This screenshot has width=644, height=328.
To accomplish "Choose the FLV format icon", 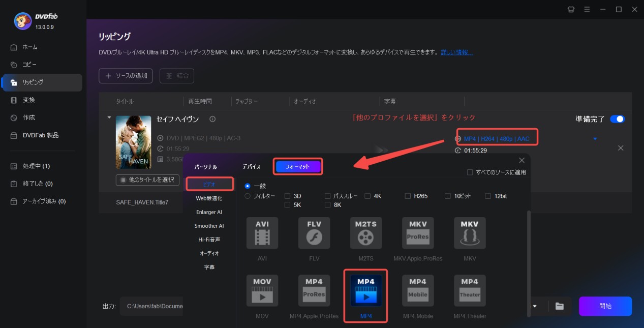I will click(x=314, y=233).
